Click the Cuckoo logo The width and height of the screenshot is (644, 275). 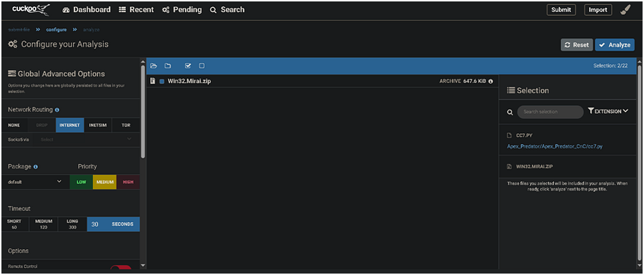coord(31,9)
